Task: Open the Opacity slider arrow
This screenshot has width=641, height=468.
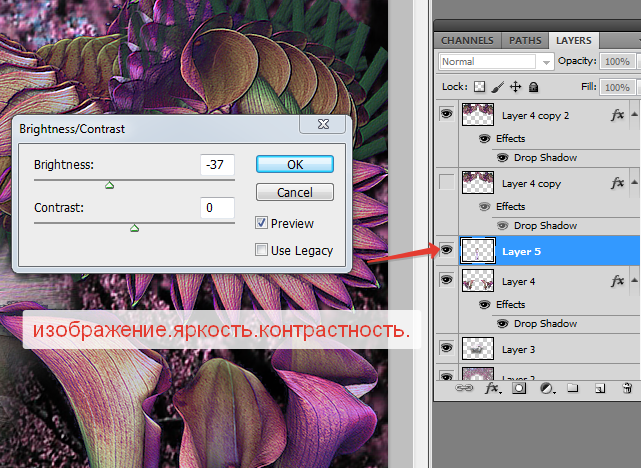Action: [639, 61]
